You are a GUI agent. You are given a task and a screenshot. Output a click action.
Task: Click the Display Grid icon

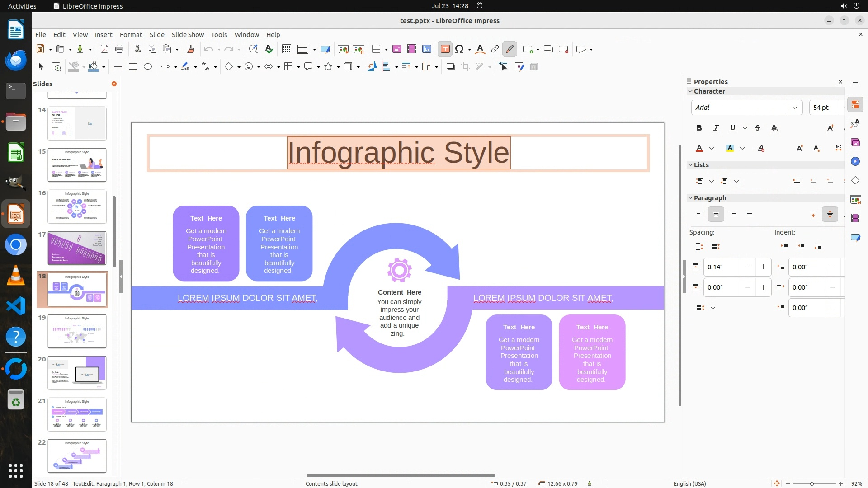pos(286,49)
